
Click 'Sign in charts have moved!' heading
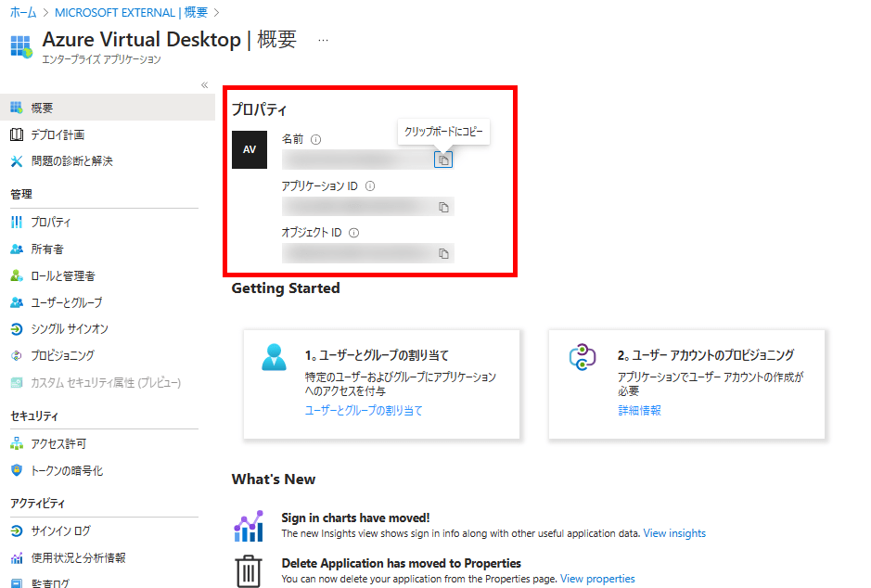[x=355, y=518]
